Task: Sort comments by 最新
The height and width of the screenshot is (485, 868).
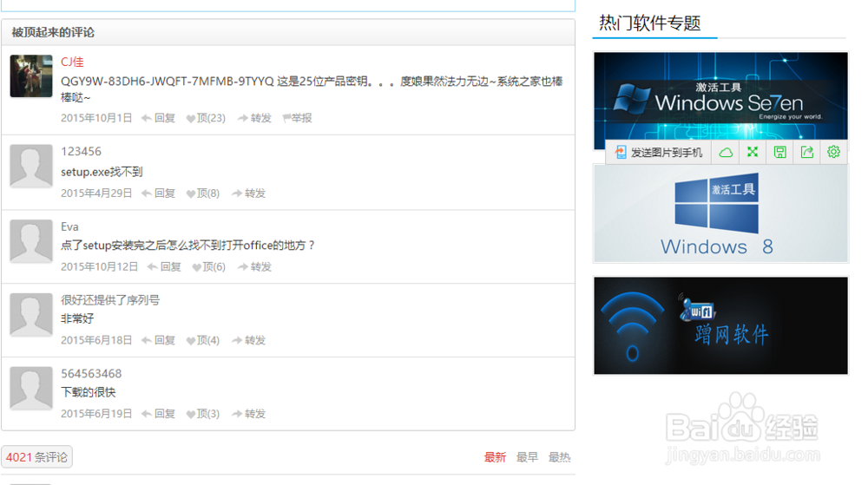Action: pyautogui.click(x=495, y=457)
